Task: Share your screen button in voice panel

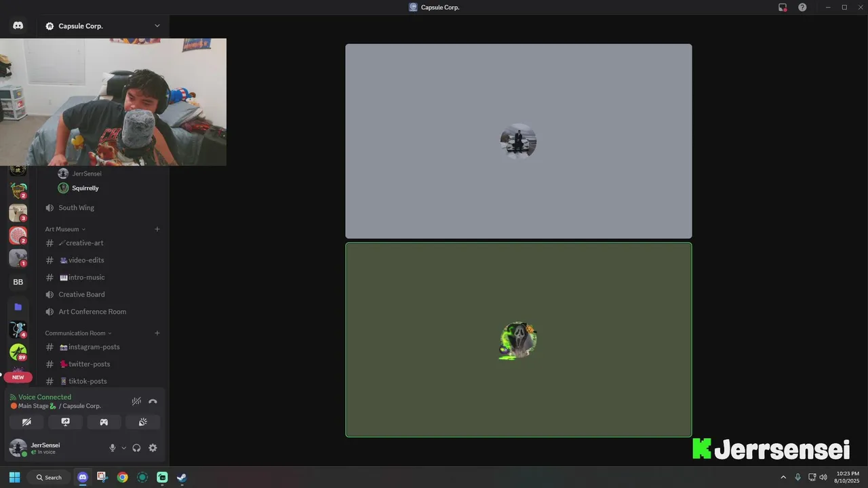Action: [x=65, y=422]
